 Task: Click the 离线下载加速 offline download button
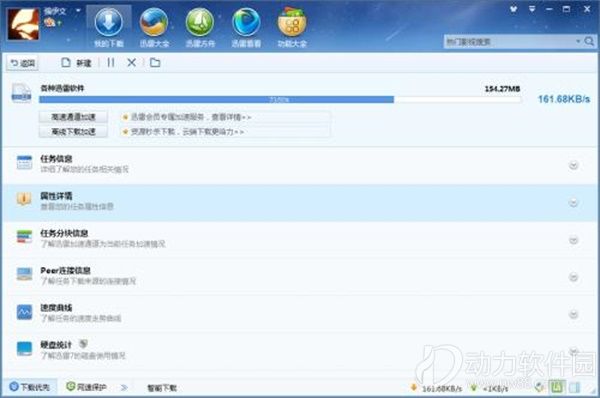pyautogui.click(x=73, y=132)
